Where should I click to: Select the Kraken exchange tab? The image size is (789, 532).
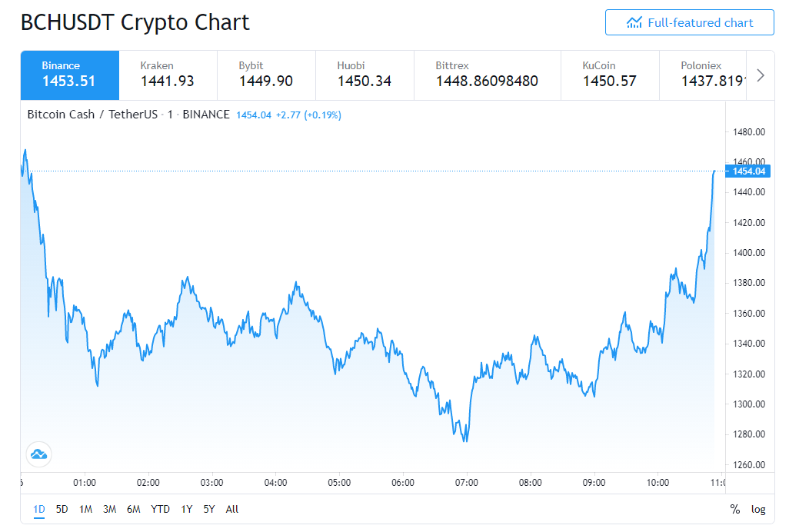pyautogui.click(x=168, y=75)
